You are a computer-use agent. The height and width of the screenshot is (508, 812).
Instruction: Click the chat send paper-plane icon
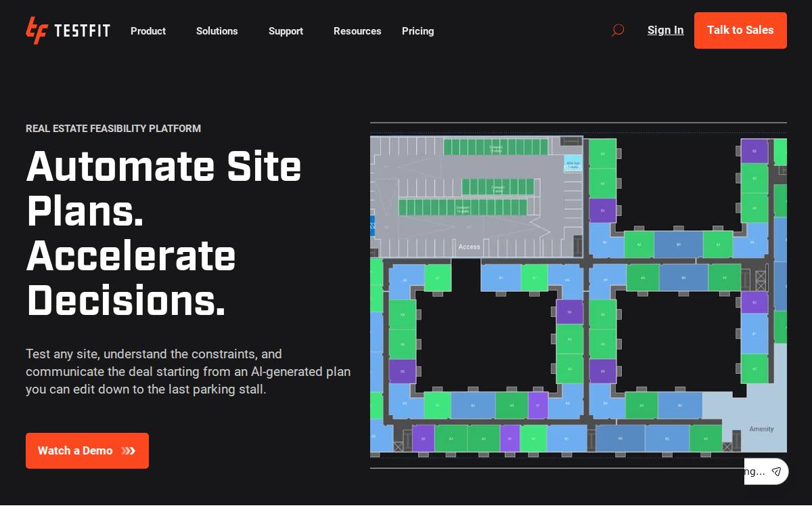tap(776, 471)
